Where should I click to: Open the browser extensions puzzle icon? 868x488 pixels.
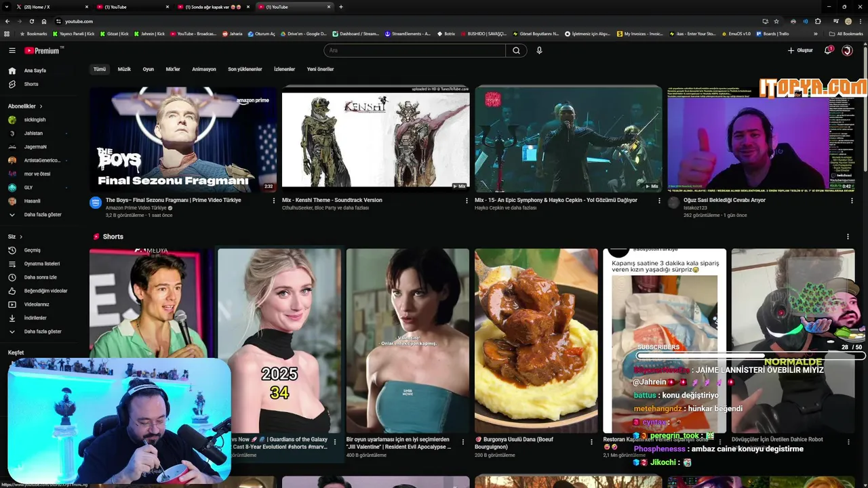818,21
